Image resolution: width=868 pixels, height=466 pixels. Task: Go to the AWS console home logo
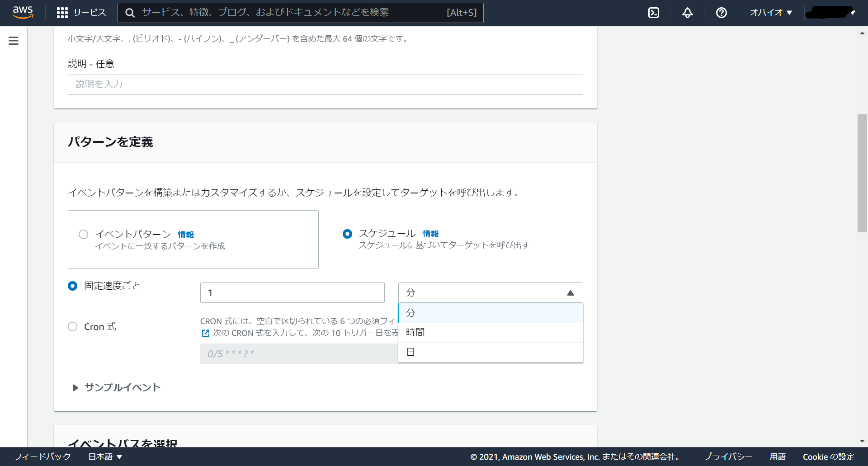click(x=23, y=12)
